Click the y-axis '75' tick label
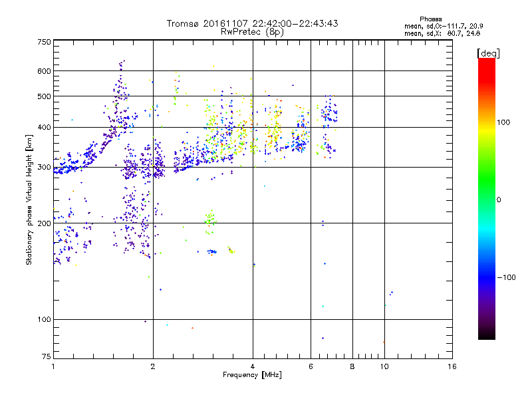This screenshot has height=399, width=532. coord(47,356)
